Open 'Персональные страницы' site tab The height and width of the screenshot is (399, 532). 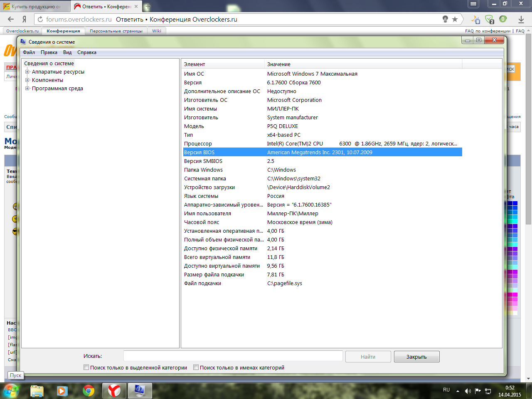(x=116, y=31)
